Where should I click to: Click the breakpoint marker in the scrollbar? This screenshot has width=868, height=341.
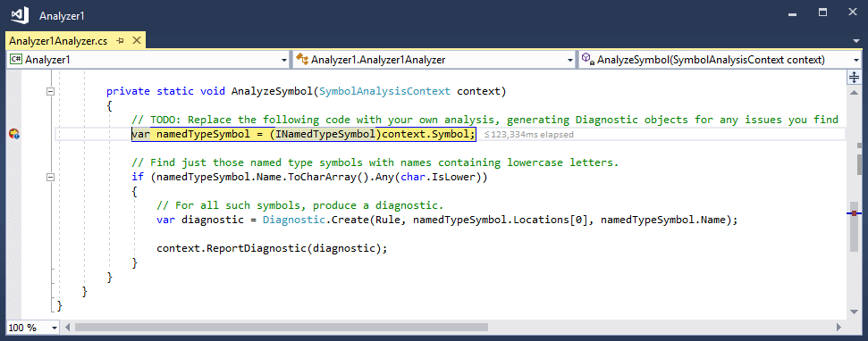pyautogui.click(x=855, y=212)
